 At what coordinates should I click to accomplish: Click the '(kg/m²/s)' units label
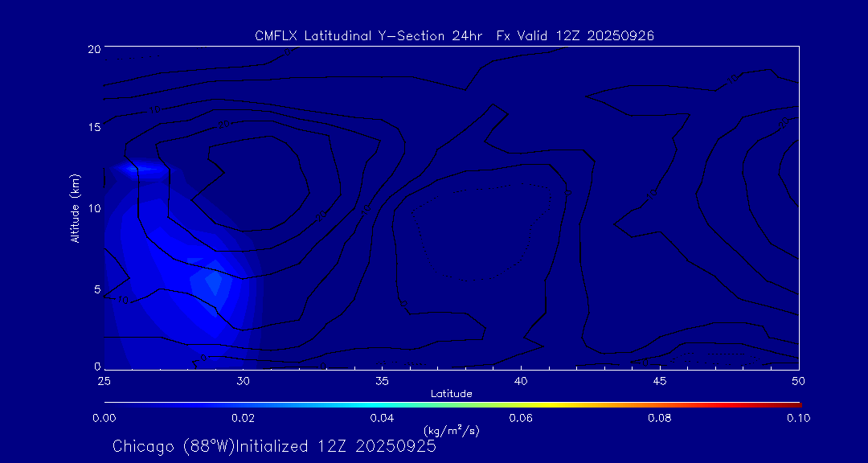(x=451, y=430)
